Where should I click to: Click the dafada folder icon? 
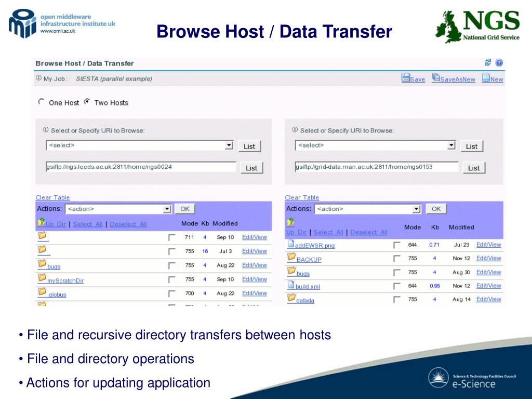coord(291,298)
